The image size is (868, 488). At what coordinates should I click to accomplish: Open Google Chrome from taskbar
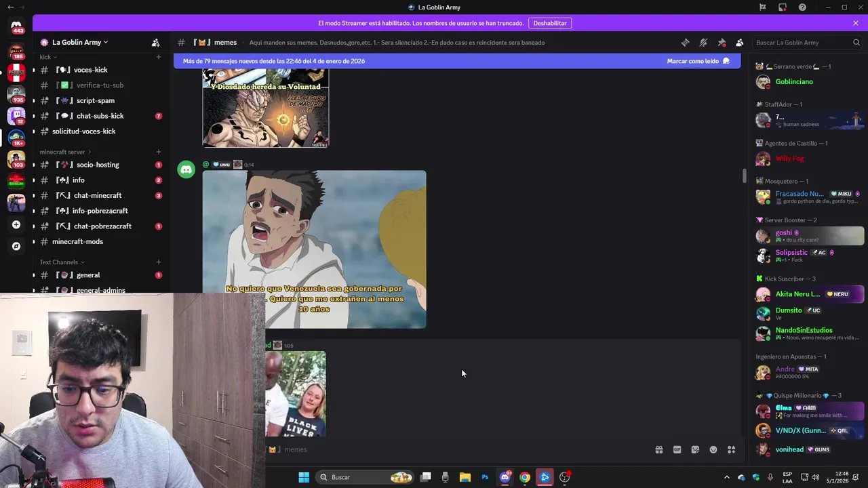click(x=525, y=477)
